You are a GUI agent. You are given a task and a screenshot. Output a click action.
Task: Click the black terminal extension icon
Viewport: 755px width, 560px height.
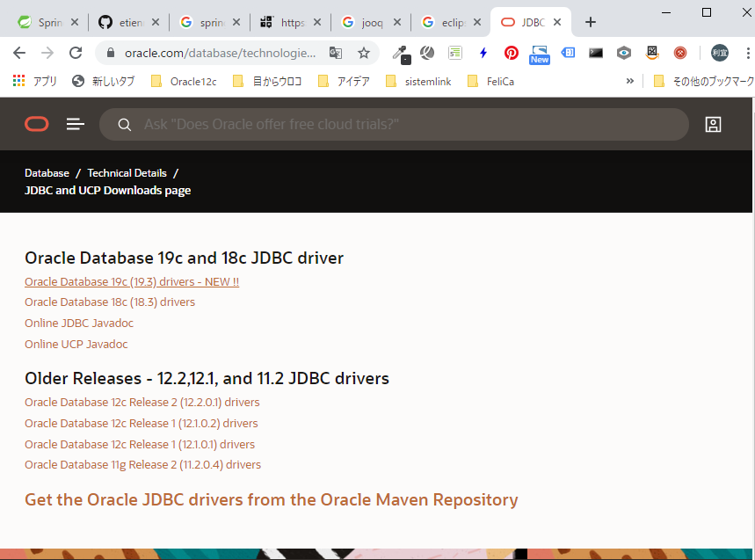pos(596,53)
